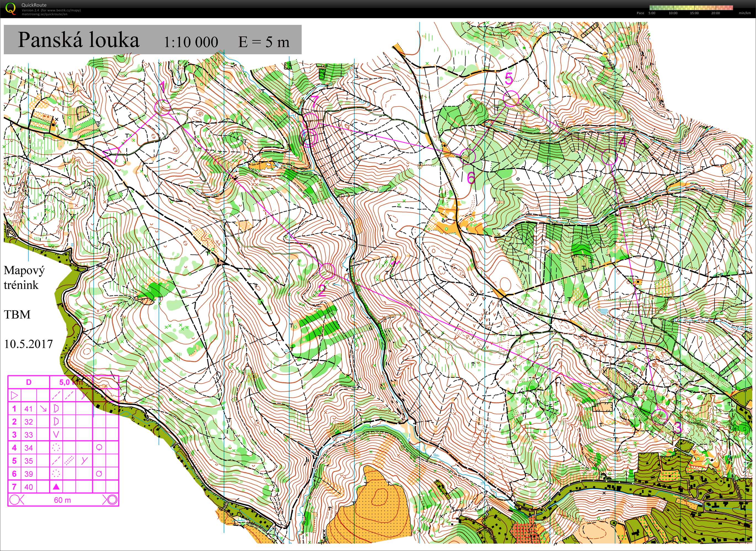Click control circle 4 on the map

[609, 157]
